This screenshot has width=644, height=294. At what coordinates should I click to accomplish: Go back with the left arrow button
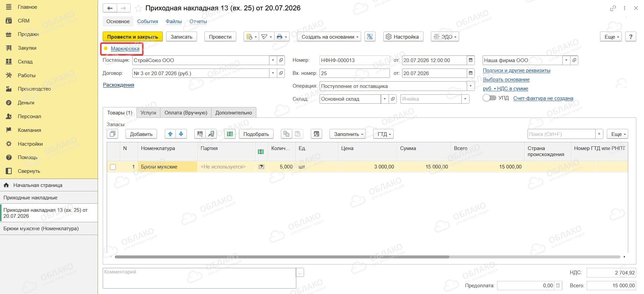click(x=110, y=8)
